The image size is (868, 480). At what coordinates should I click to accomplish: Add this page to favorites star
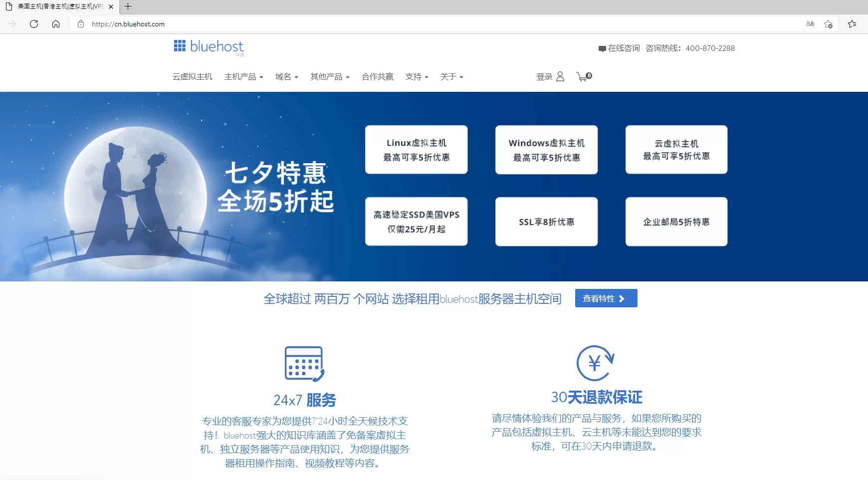coord(828,24)
